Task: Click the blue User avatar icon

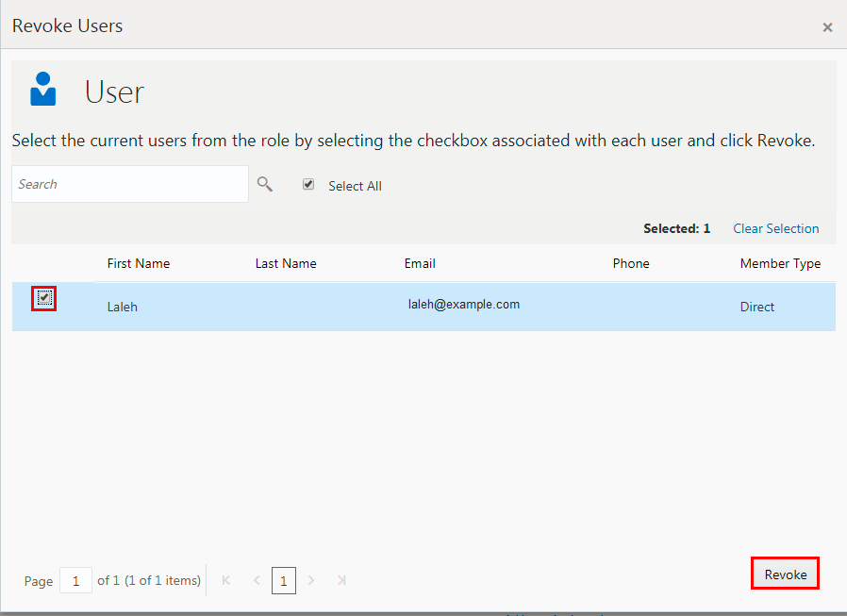Action: pyautogui.click(x=43, y=89)
